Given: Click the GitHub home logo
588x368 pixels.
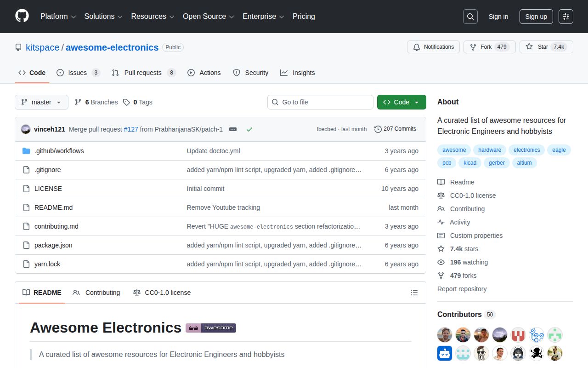Looking at the screenshot, I should pos(22,17).
